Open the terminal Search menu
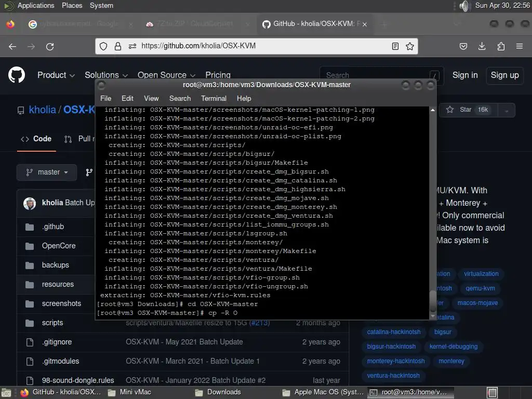This screenshot has height=399, width=532. click(180, 98)
